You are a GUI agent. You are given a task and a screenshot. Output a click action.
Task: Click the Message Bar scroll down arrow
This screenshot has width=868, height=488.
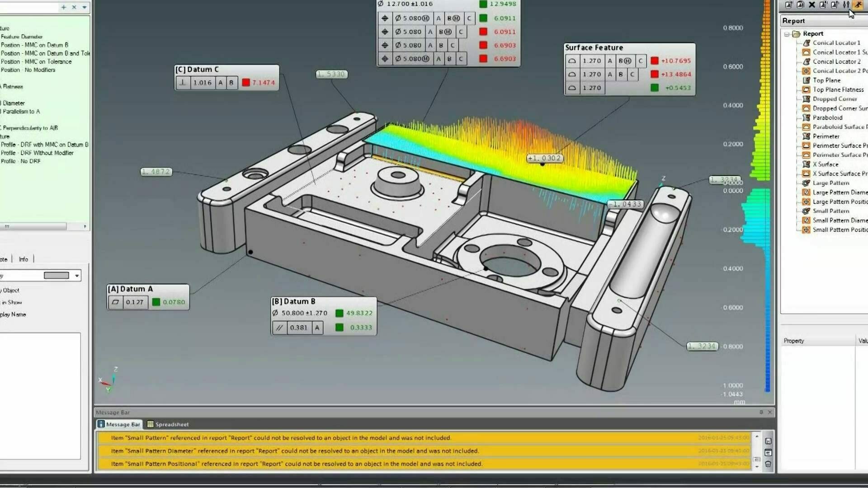point(757,467)
